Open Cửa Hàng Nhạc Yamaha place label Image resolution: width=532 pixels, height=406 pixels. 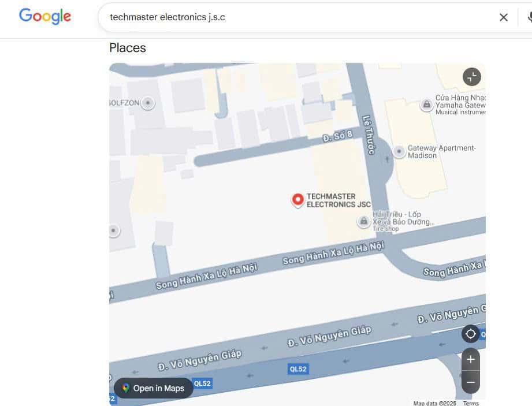tap(460, 105)
